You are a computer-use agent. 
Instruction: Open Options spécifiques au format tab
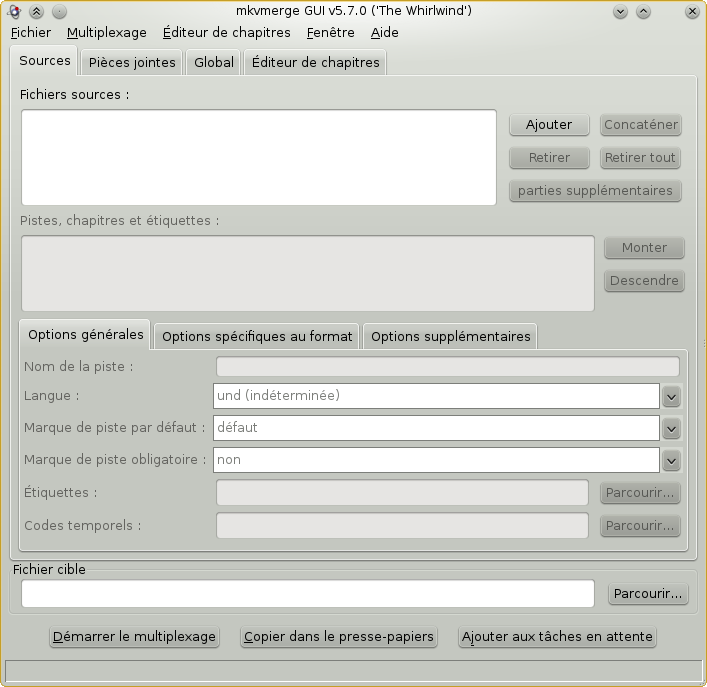point(257,336)
